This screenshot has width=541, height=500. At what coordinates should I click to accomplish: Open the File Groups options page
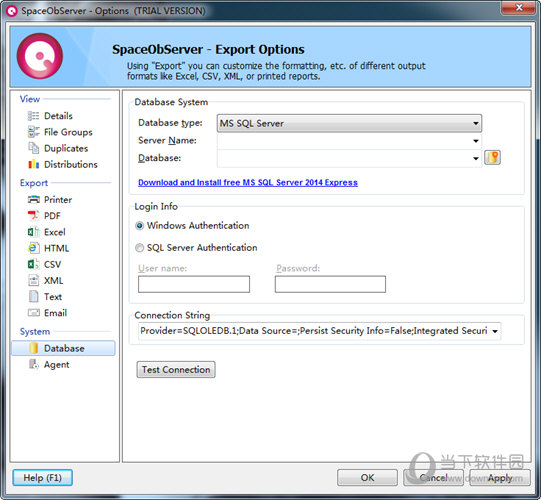[x=68, y=132]
